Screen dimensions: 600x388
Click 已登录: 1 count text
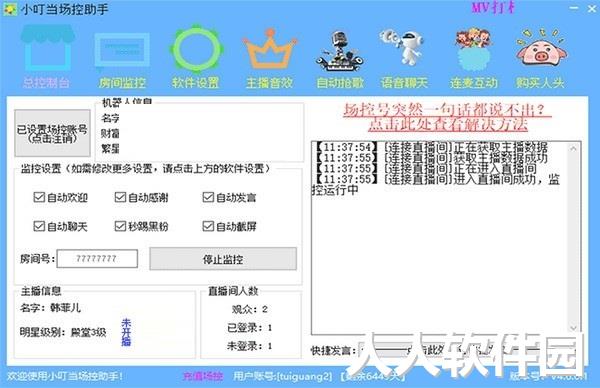pyautogui.click(x=249, y=328)
